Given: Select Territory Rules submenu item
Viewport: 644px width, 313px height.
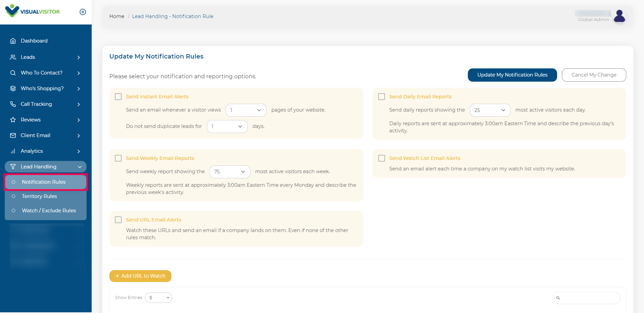Looking at the screenshot, I should pyautogui.click(x=46, y=196).
